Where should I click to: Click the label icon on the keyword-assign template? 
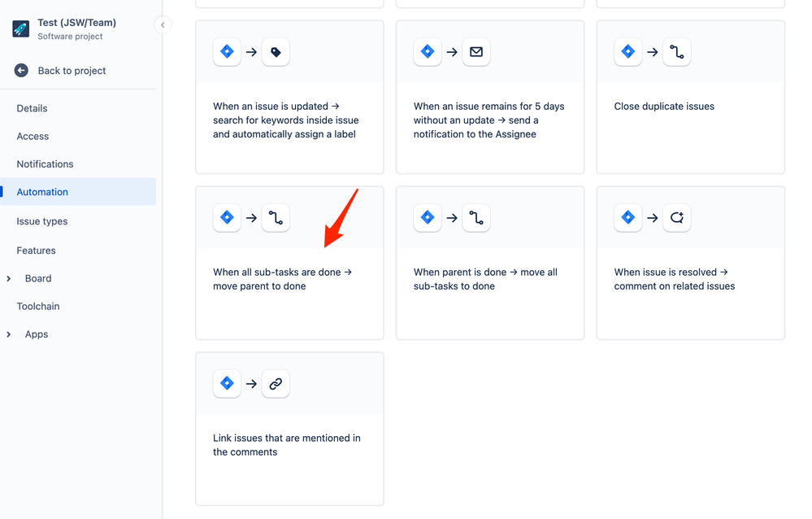[x=276, y=51]
